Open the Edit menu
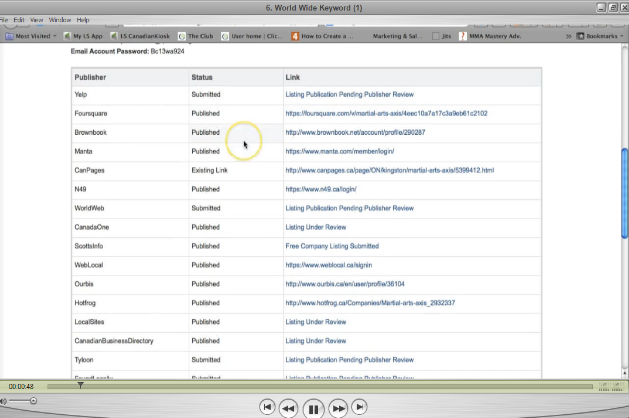The height and width of the screenshot is (418, 629). (19, 20)
